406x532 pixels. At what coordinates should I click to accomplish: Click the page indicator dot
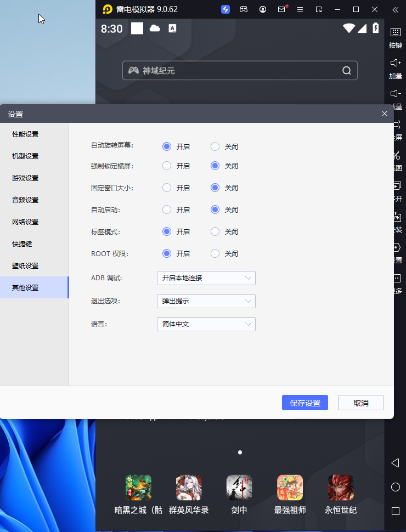pos(240,452)
